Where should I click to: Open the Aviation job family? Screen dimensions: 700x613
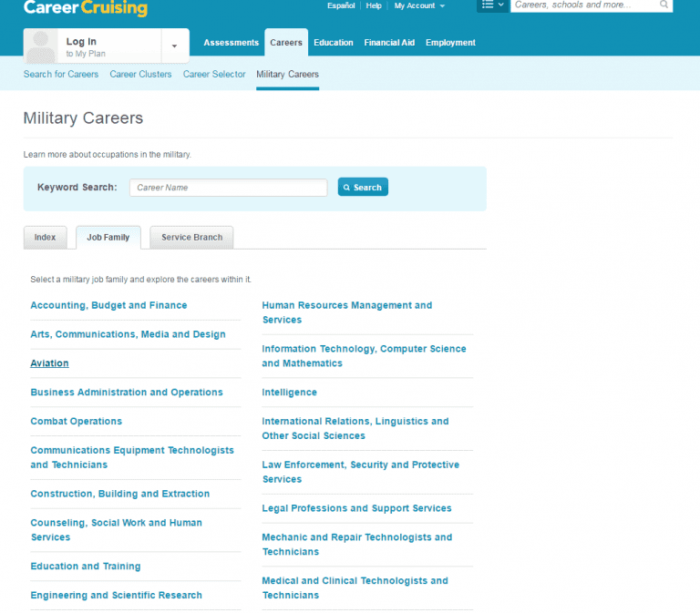[49, 363]
